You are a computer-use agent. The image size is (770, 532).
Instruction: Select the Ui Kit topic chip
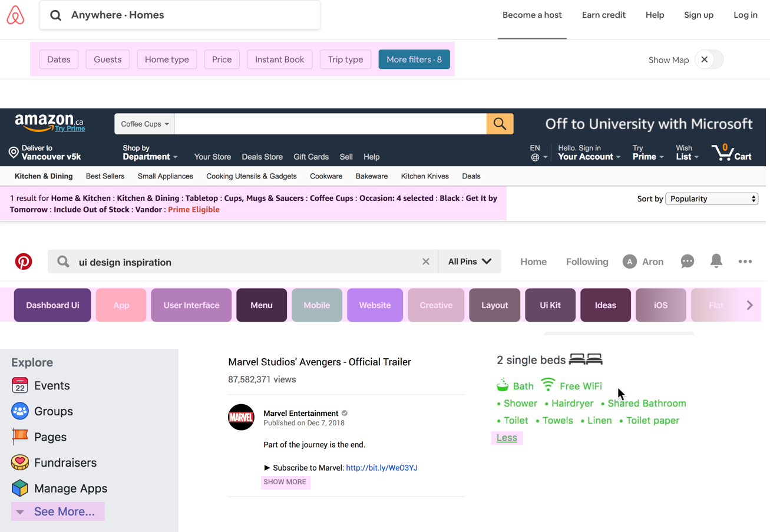pyautogui.click(x=550, y=305)
